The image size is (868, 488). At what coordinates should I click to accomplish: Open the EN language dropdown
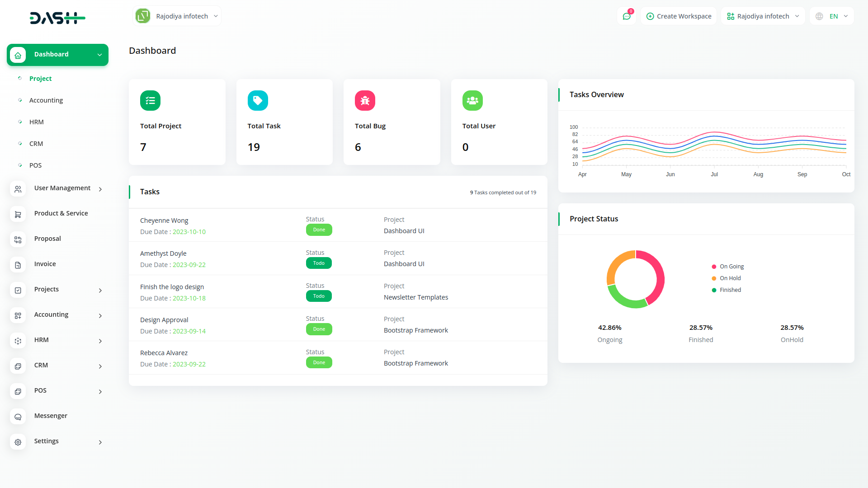[831, 16]
